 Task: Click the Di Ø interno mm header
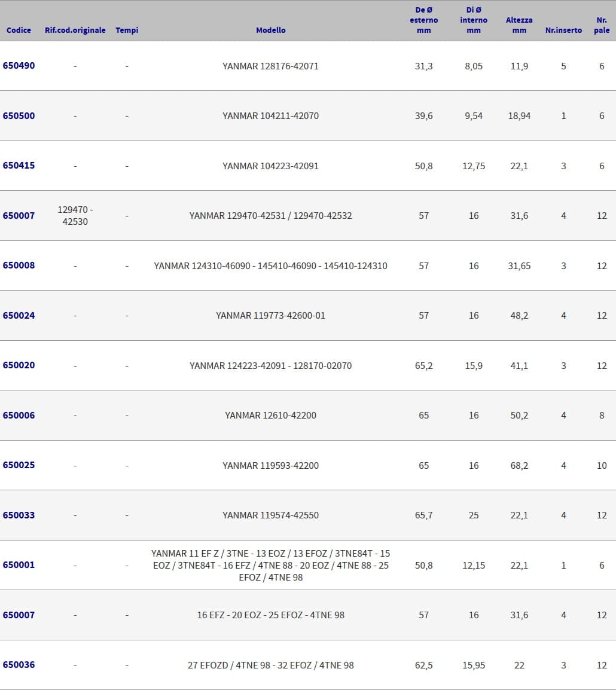[x=474, y=20]
